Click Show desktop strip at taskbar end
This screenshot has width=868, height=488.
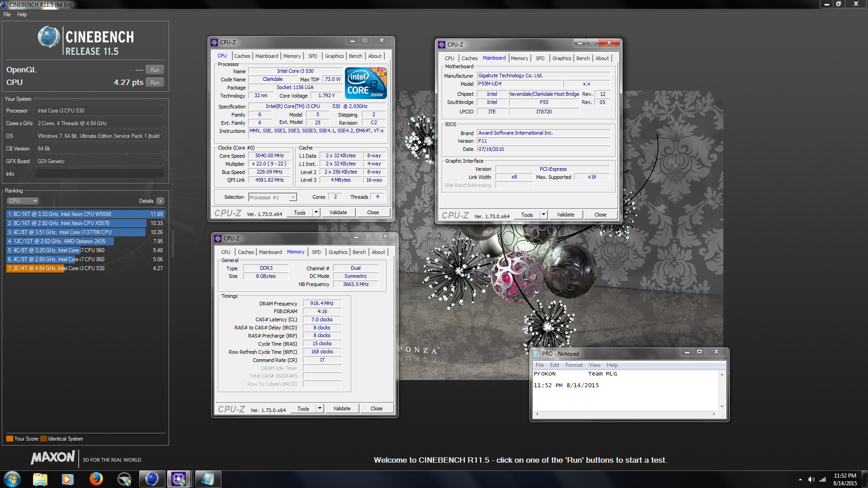tap(864, 479)
